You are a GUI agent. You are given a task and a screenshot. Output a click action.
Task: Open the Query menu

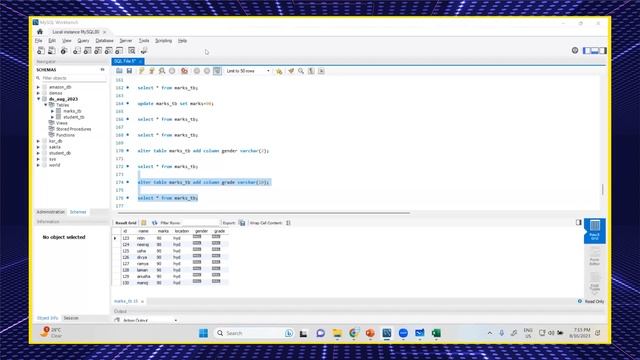point(83,41)
